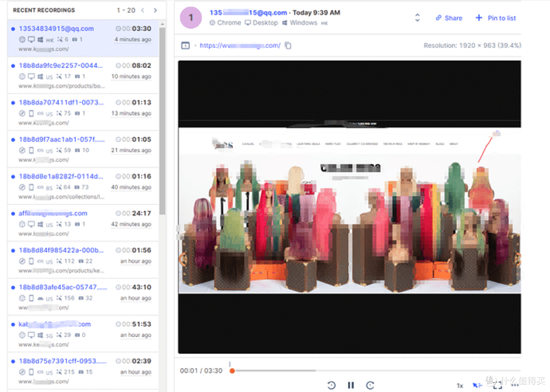550x392 pixels.
Task: Open the qq.com visitor email link
Action: 248,12
